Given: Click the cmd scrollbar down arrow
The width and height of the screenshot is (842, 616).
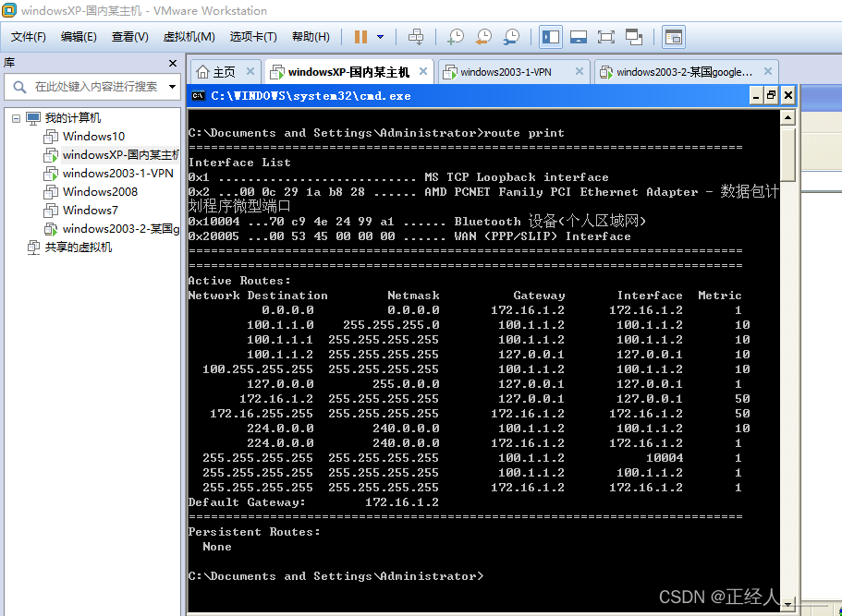Looking at the screenshot, I should [787, 604].
